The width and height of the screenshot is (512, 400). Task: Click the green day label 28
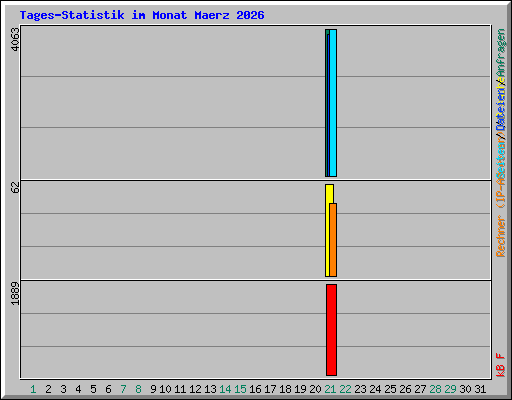pos(435,389)
